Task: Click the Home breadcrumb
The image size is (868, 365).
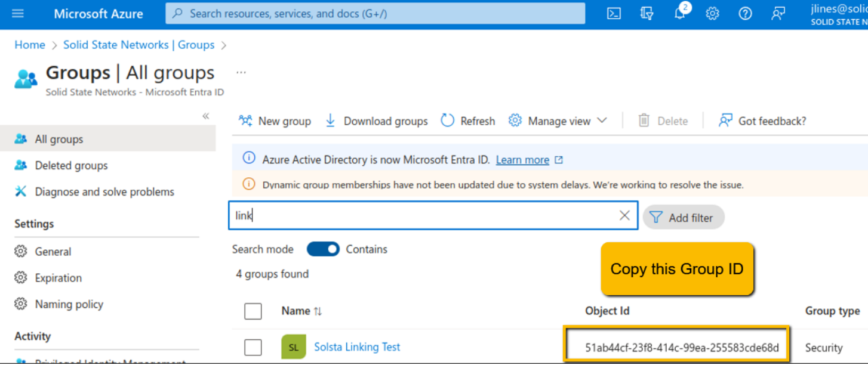Action: (x=30, y=45)
